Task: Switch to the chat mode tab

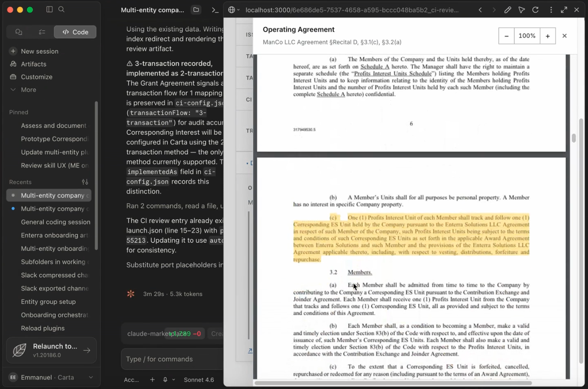Action: point(19,32)
